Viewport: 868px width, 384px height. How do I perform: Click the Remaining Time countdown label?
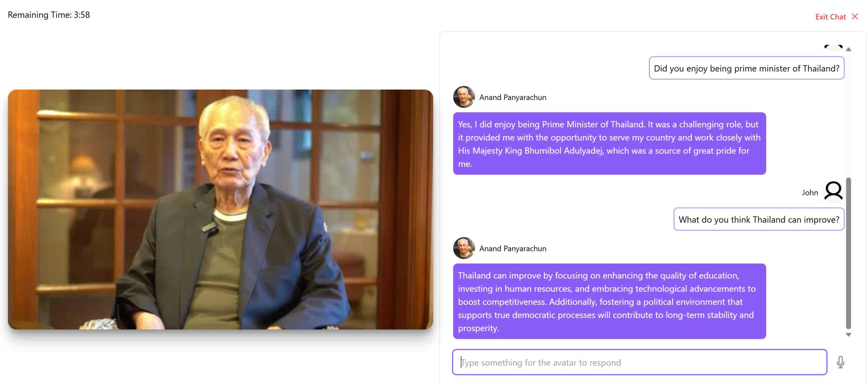tap(49, 15)
